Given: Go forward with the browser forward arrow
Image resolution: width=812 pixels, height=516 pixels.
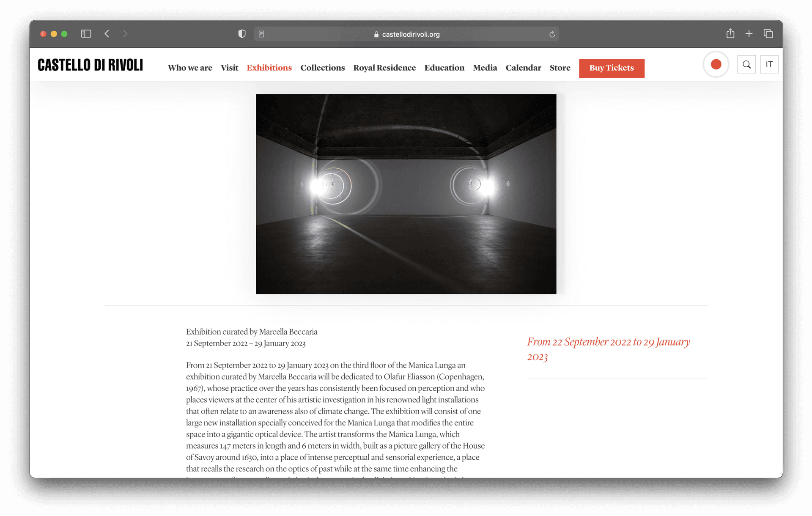Looking at the screenshot, I should coord(125,34).
